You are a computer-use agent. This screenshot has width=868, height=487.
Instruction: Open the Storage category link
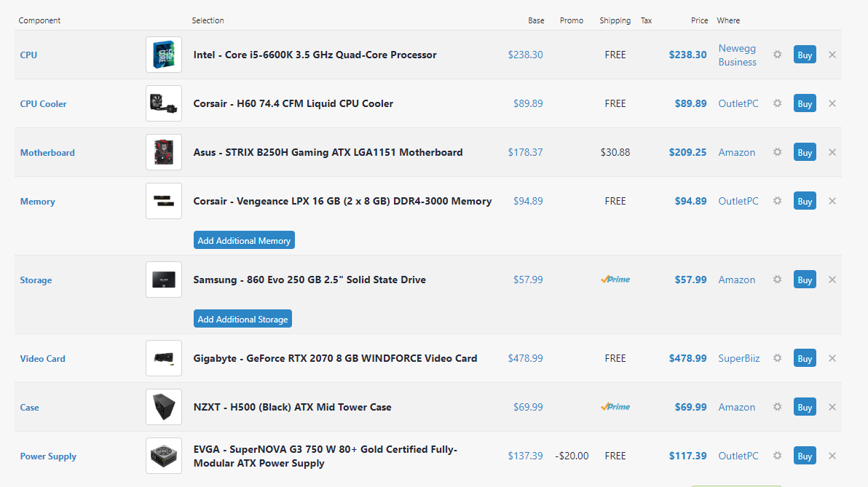point(36,280)
